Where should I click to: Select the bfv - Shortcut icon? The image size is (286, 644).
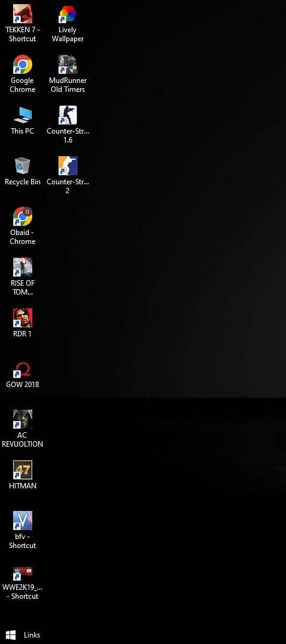(x=23, y=521)
